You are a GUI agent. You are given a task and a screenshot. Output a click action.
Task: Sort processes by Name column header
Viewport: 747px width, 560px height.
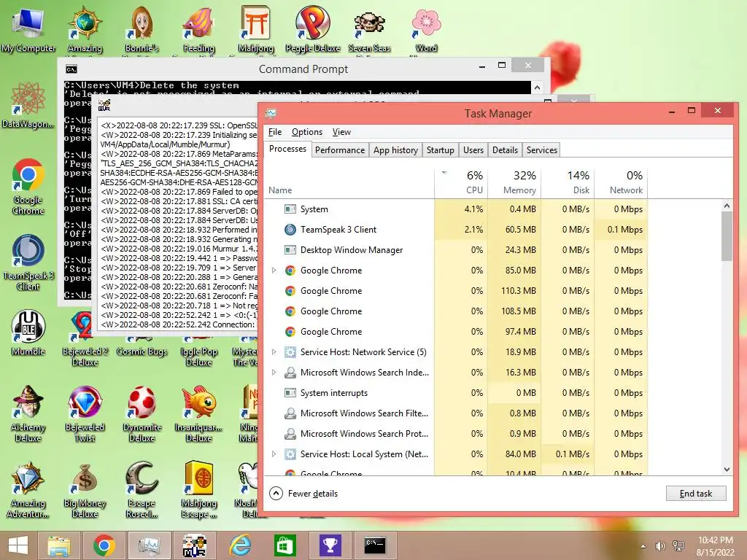click(x=349, y=182)
